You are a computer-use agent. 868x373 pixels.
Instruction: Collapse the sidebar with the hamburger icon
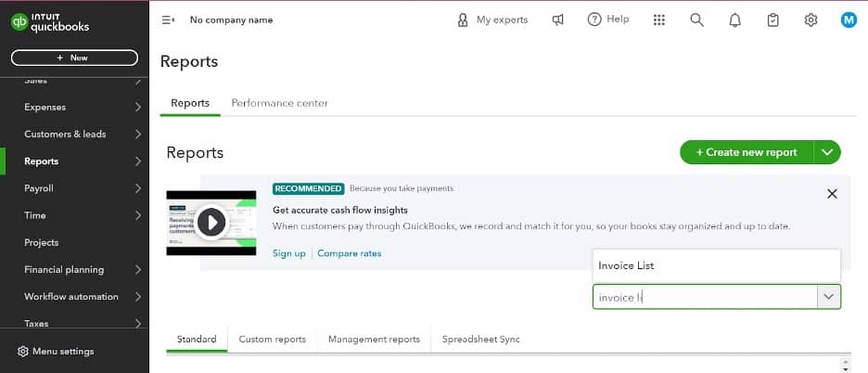pyautogui.click(x=168, y=19)
